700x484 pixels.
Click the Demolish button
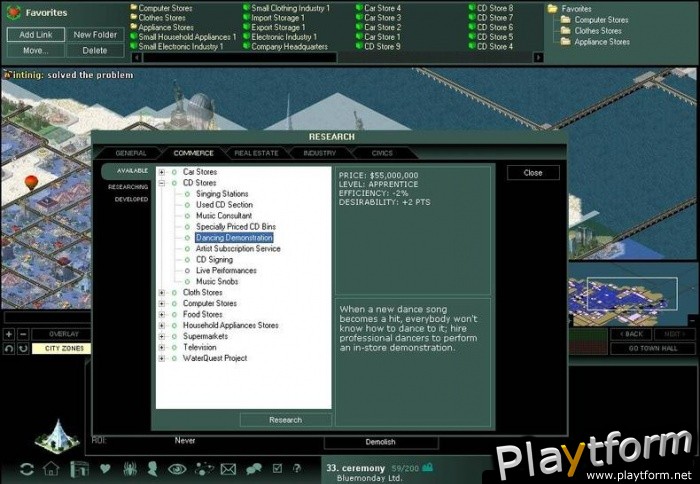click(x=381, y=442)
